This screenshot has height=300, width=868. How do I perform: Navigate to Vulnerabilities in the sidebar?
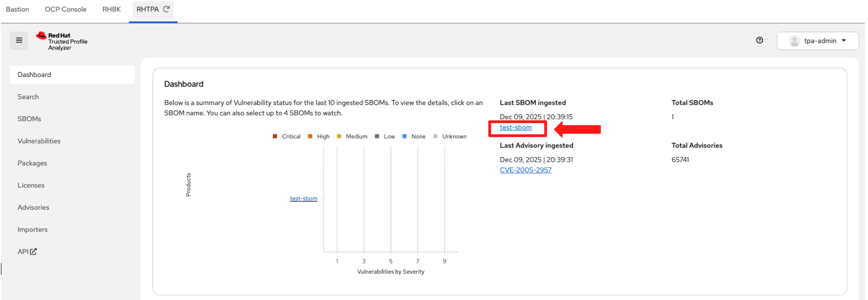coord(39,141)
